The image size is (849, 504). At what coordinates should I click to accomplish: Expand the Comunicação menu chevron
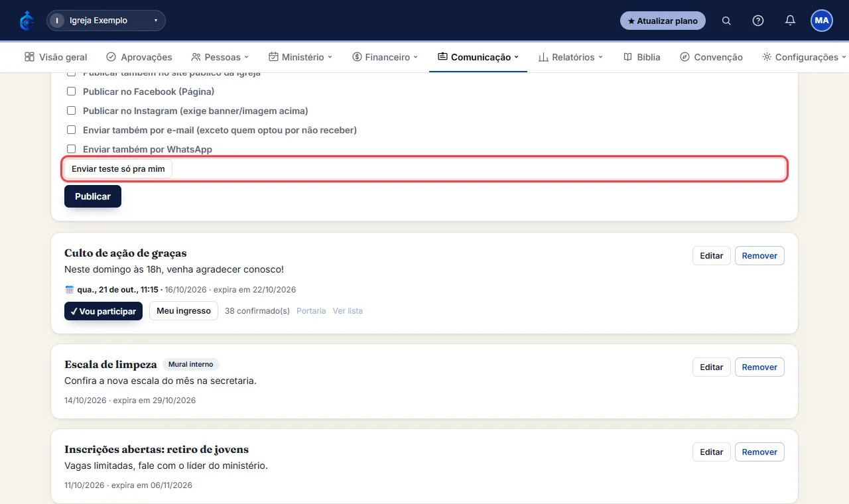tap(517, 57)
